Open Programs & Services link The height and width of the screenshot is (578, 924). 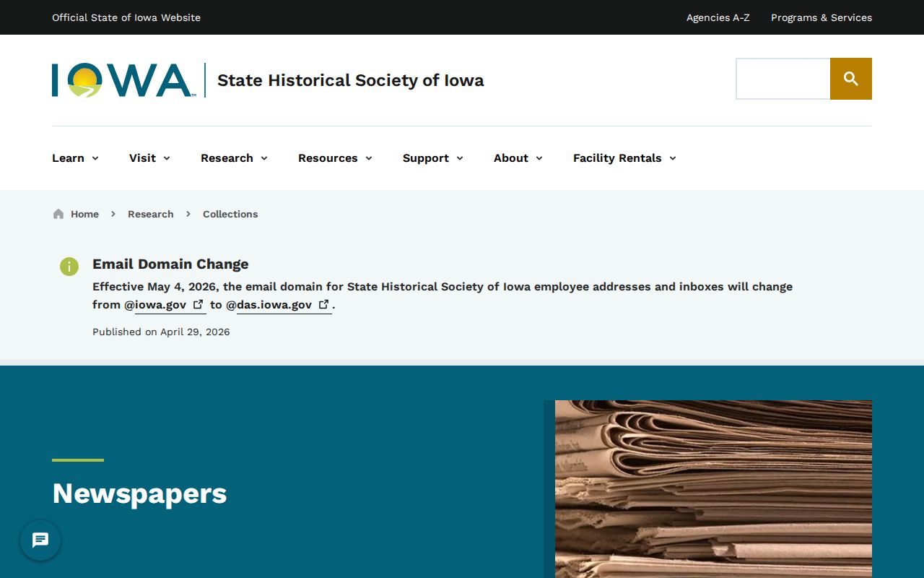click(821, 17)
